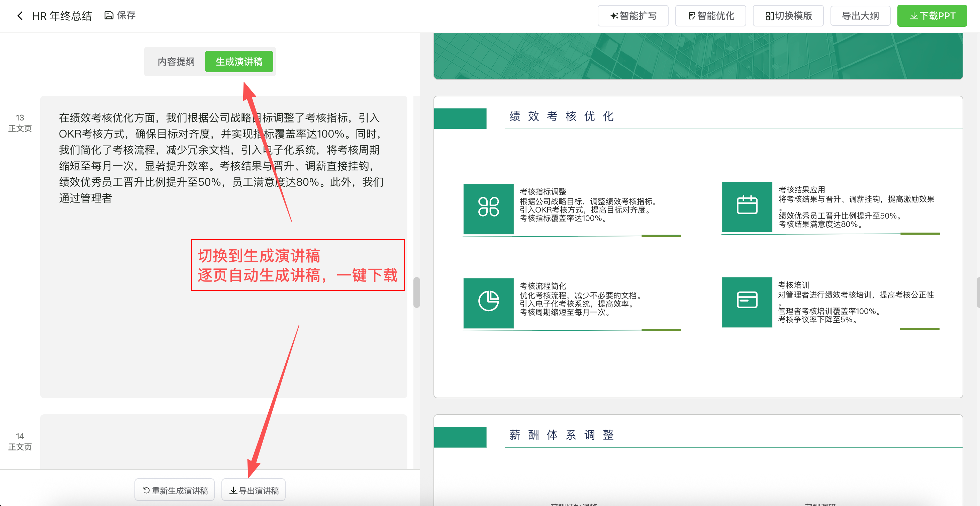Click the empty slide 14 speech box

click(223, 442)
